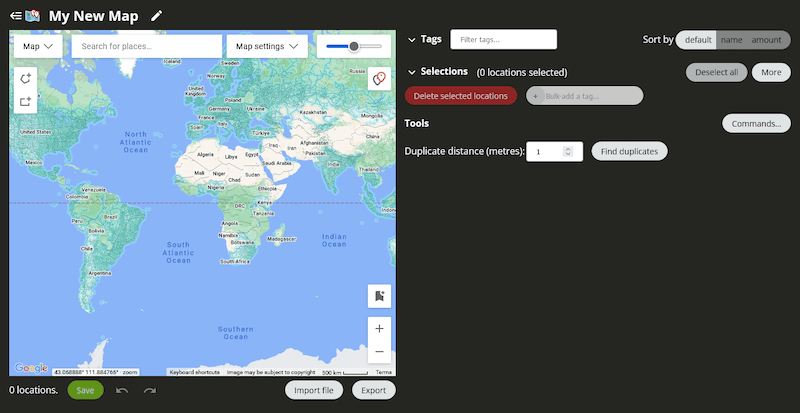Click the Import file button
Screen dimensions: 800x413
314,390
